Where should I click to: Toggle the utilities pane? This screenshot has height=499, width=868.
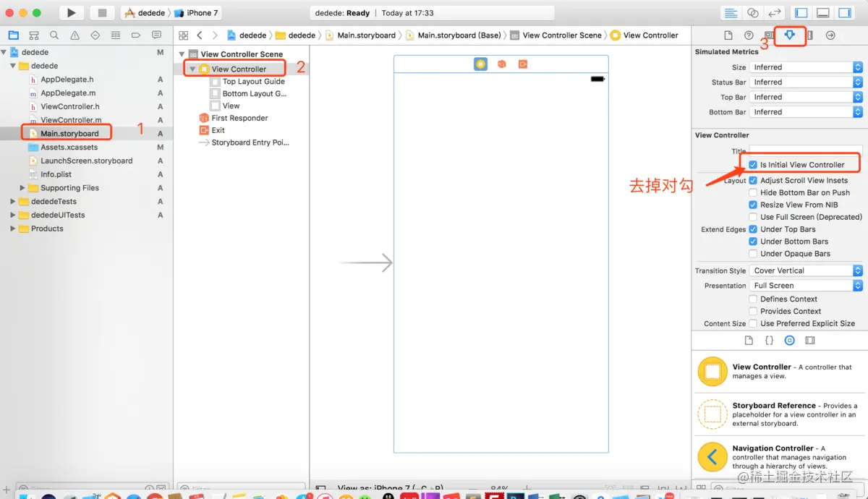(844, 13)
